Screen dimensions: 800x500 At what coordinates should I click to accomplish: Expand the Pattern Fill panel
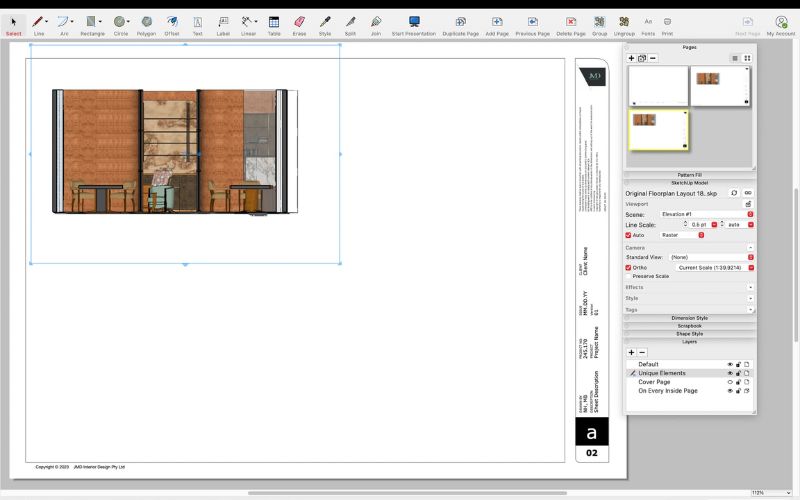(x=689, y=175)
